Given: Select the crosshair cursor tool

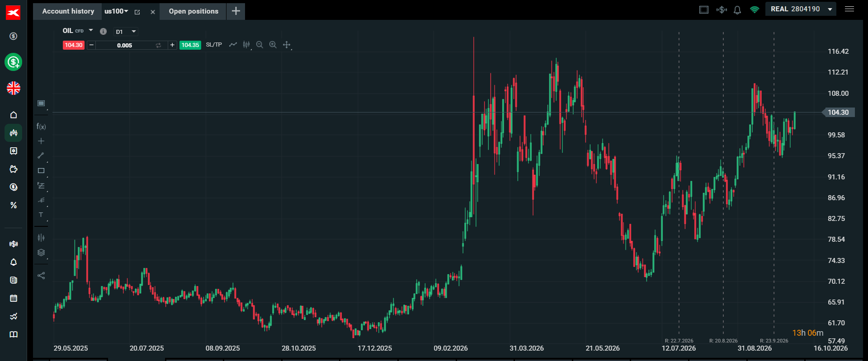Looking at the screenshot, I should tap(41, 141).
